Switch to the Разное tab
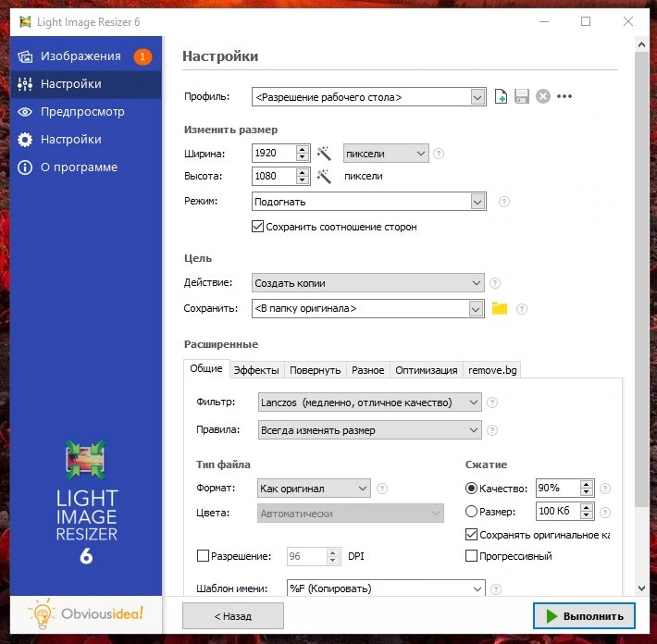This screenshot has width=657, height=644. 368,370
